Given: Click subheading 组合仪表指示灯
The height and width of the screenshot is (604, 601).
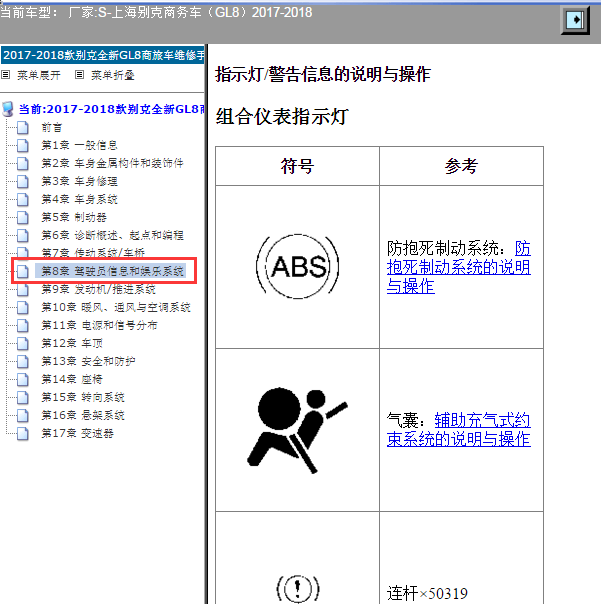Looking at the screenshot, I should point(282,116).
